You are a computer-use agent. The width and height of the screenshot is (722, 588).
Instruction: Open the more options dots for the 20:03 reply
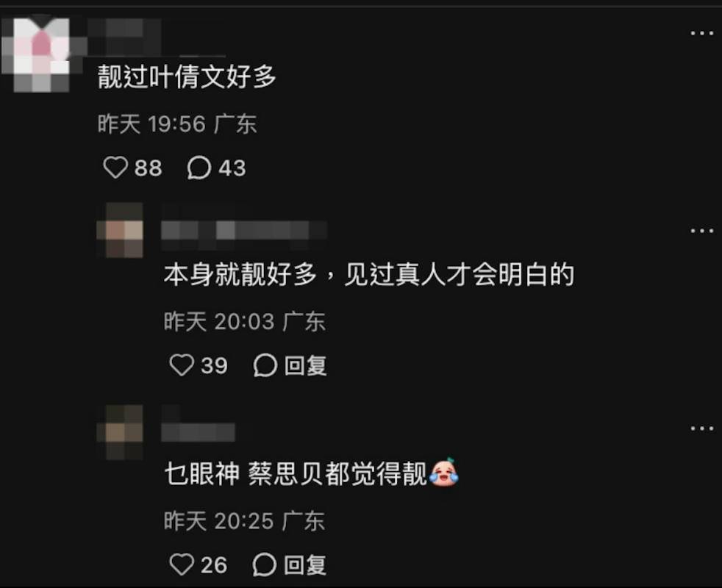pos(701,231)
